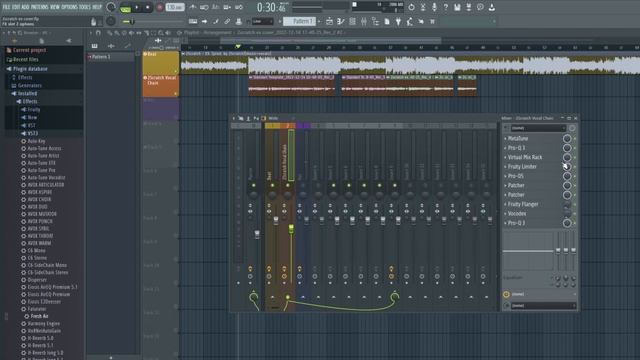This screenshot has height=360, width=640.
Task: Open Metatune effect slot
Action: pyautogui.click(x=518, y=139)
